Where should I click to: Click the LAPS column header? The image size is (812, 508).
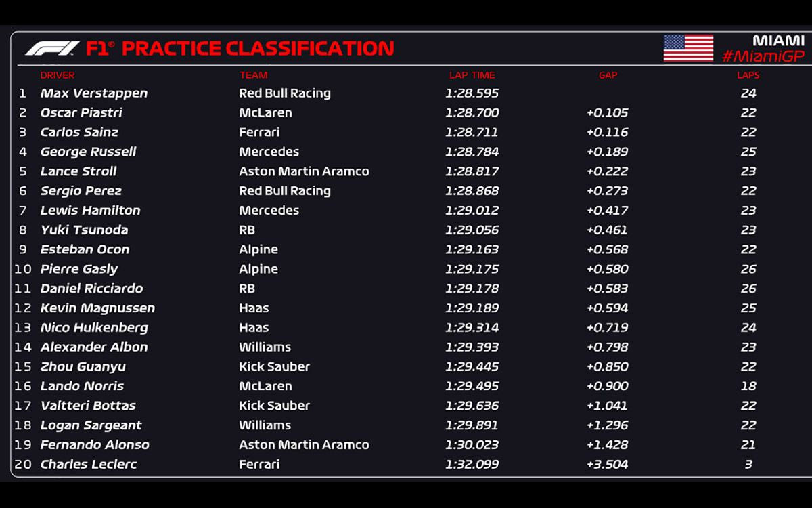tap(748, 75)
